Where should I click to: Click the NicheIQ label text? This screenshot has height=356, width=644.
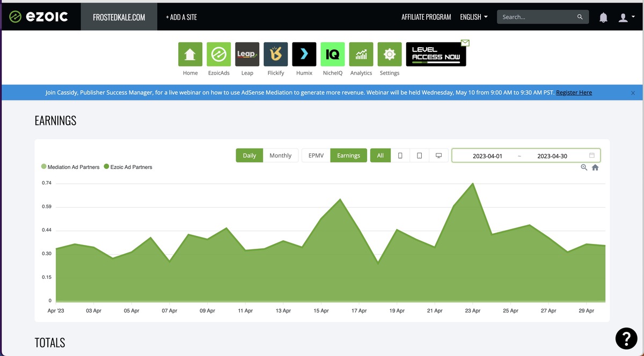coord(333,73)
